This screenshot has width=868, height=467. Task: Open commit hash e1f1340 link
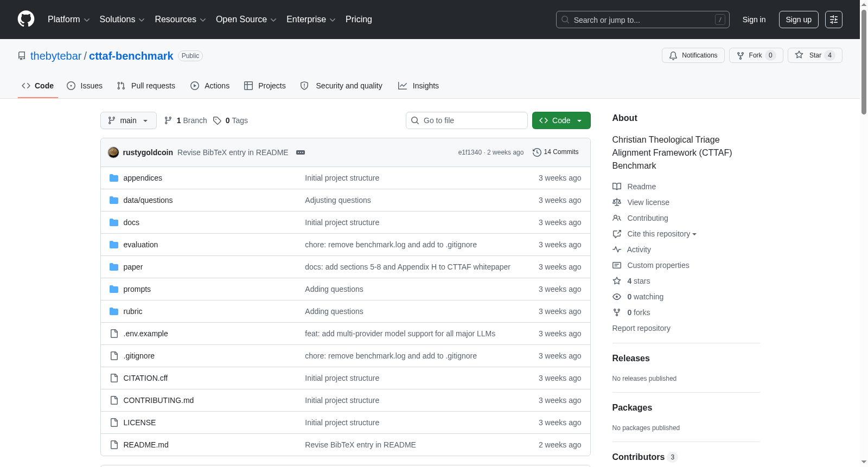tap(470, 152)
